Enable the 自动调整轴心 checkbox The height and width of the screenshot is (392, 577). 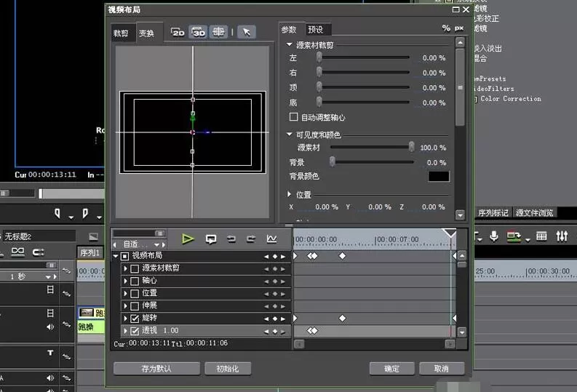point(294,117)
